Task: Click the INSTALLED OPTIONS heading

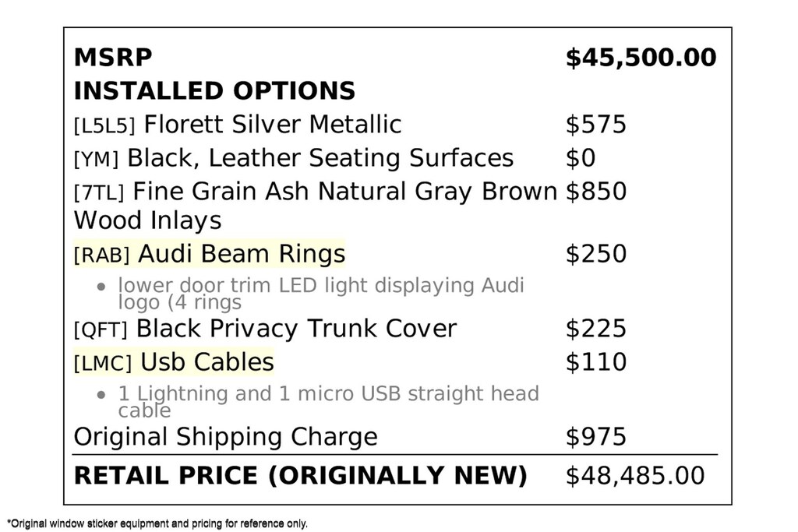Action: pos(214,91)
